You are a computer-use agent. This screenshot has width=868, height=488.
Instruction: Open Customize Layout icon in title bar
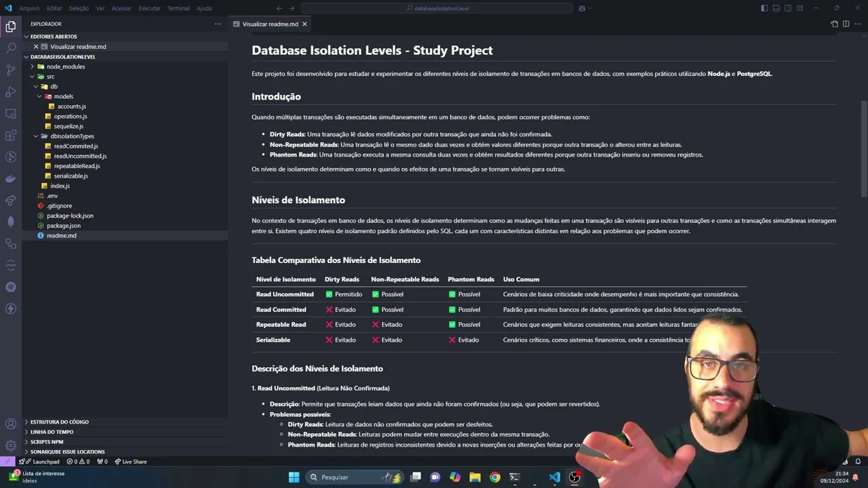pos(800,8)
